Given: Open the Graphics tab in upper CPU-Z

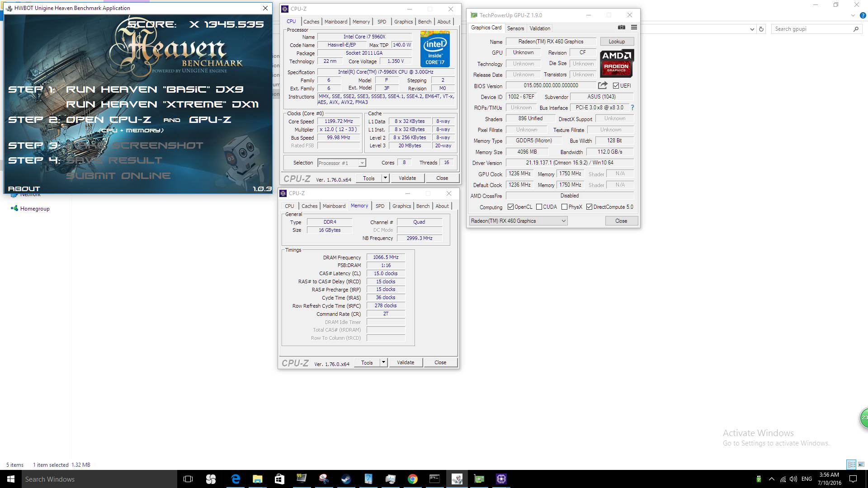Looking at the screenshot, I should pos(403,22).
